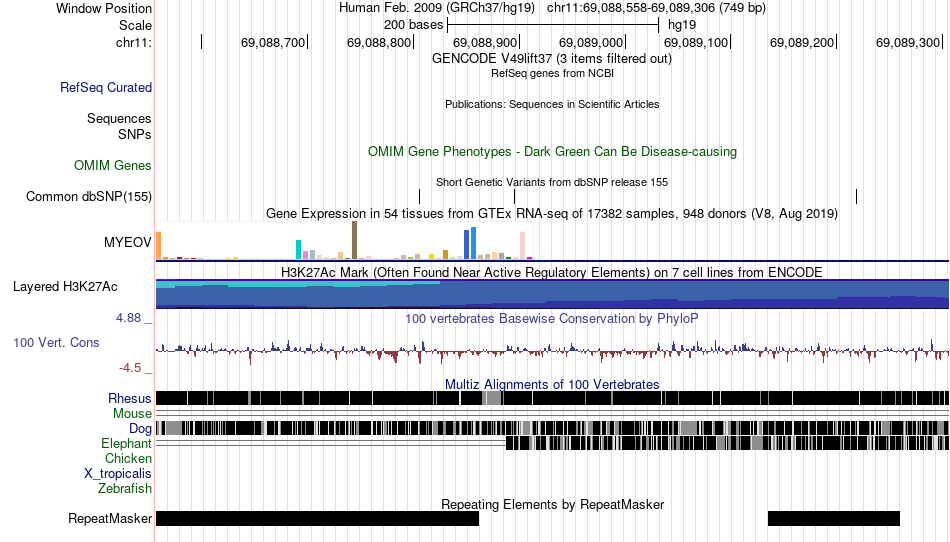This screenshot has height=542, width=950.
Task: Click Publications: Sequences in Scientific Articles title
Action: pyautogui.click(x=552, y=104)
